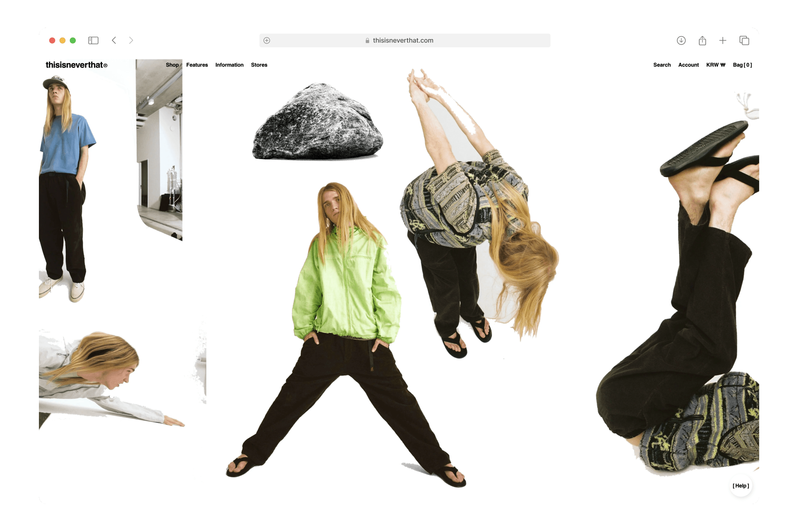The image size is (798, 532).
Task: Click the thisisneverthat.com address field
Action: [403, 40]
